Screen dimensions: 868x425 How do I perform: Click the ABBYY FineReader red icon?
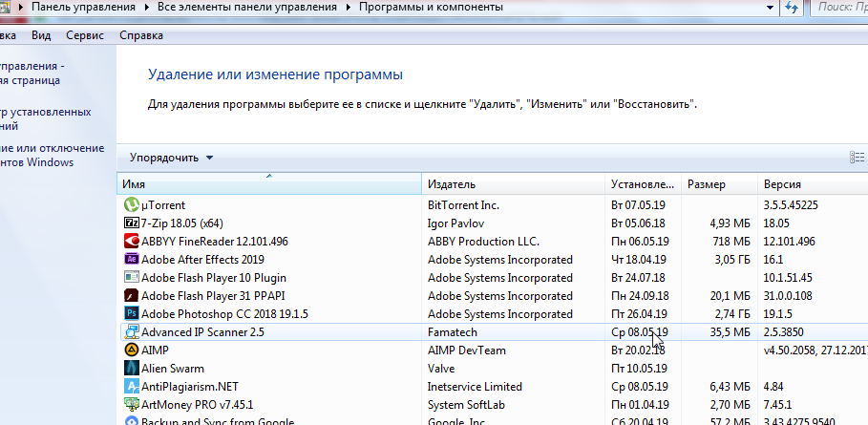131,242
